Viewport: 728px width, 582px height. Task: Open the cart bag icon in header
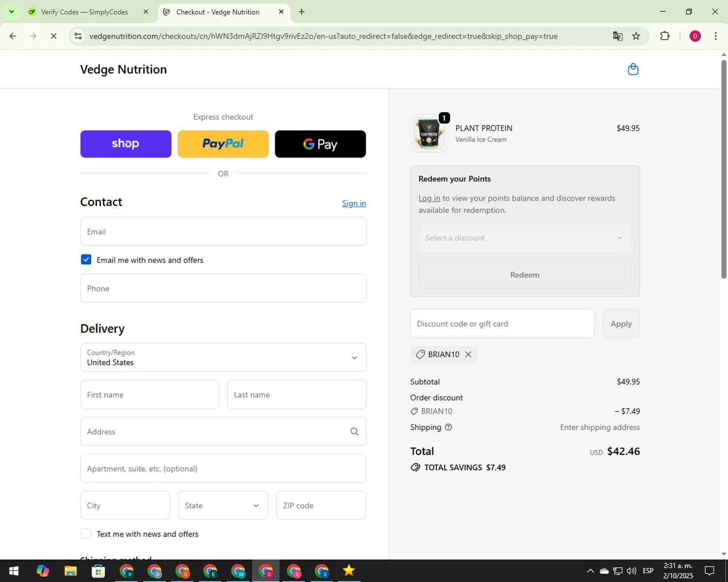pyautogui.click(x=633, y=69)
